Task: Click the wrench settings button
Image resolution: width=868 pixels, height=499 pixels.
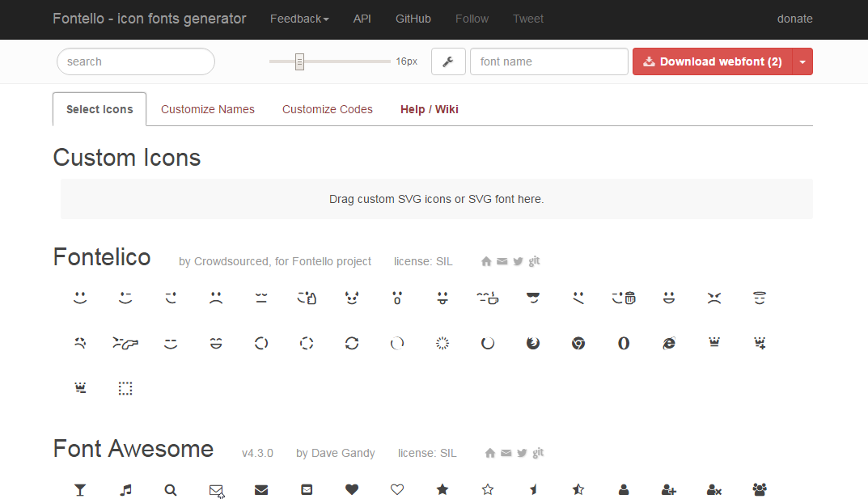Action: point(448,61)
